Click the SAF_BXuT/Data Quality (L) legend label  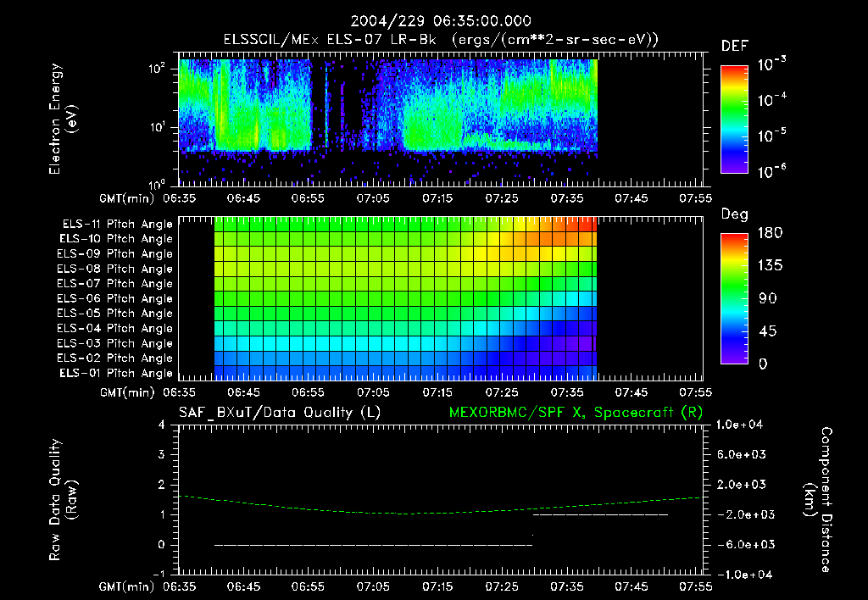(x=280, y=413)
